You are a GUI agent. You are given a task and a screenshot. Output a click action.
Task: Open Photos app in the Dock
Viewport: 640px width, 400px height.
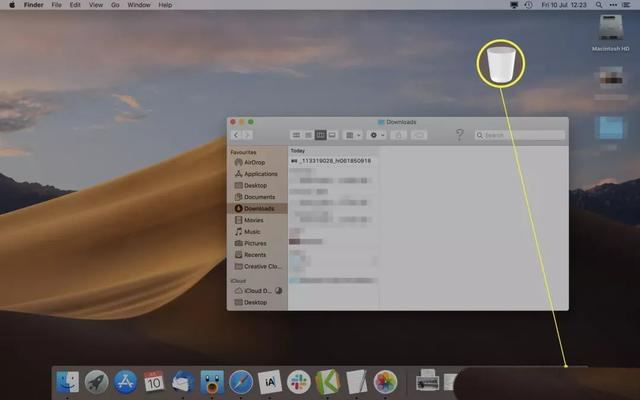385,381
